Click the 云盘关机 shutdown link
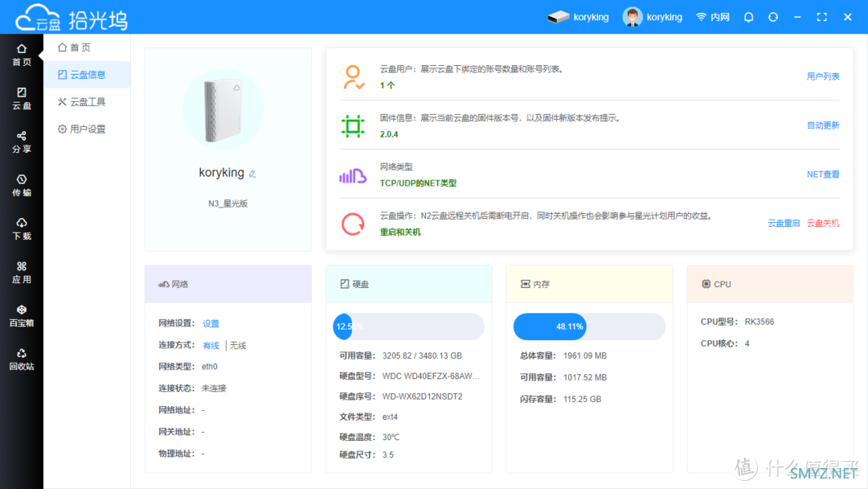This screenshot has height=489, width=868. click(x=823, y=223)
